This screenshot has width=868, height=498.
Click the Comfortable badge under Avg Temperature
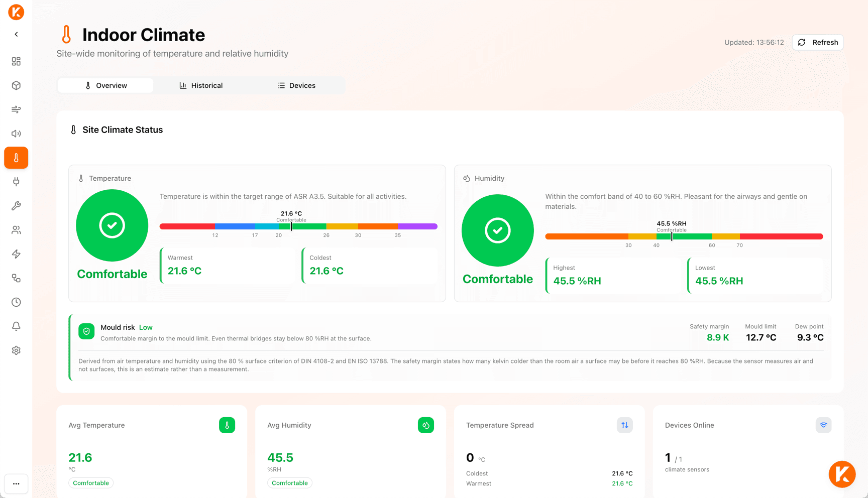91,483
